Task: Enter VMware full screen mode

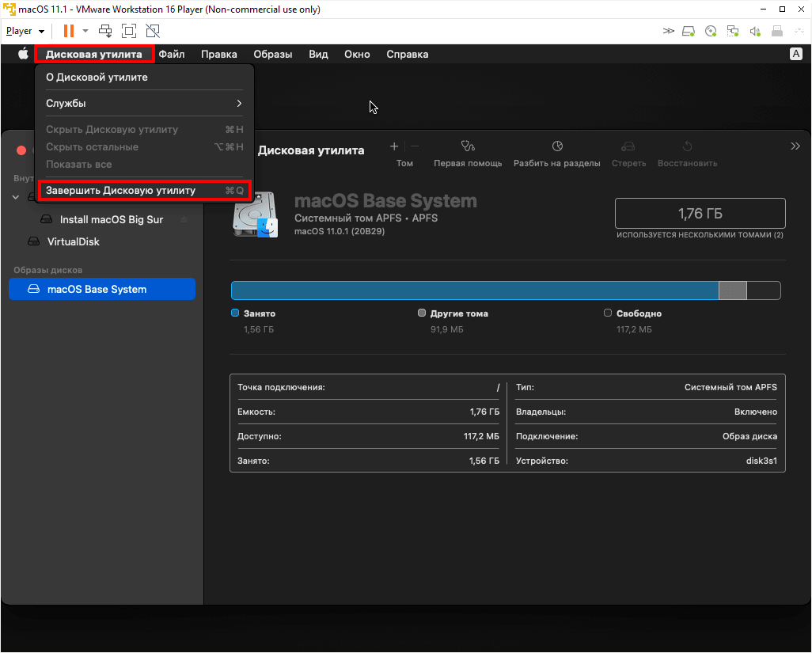Action: tap(129, 31)
